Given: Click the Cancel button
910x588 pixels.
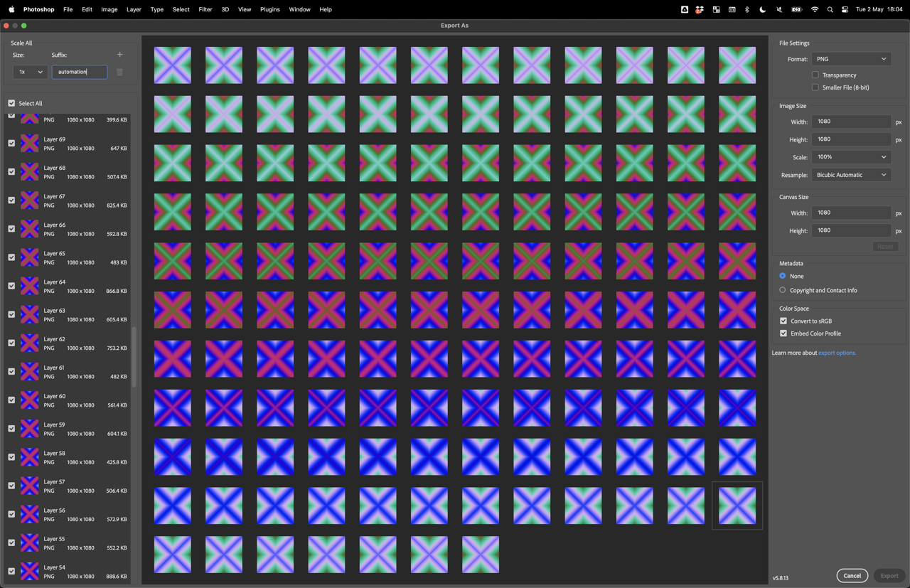Looking at the screenshot, I should click(852, 576).
